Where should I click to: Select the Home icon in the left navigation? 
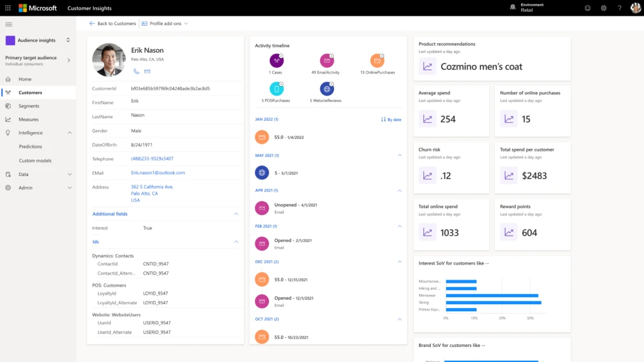point(9,79)
